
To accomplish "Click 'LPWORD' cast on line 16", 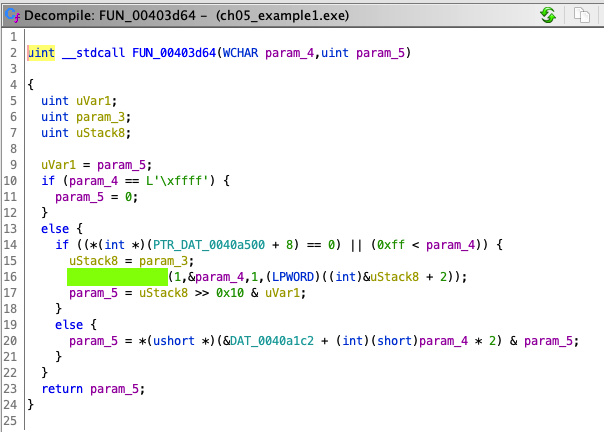I will (x=293, y=277).
